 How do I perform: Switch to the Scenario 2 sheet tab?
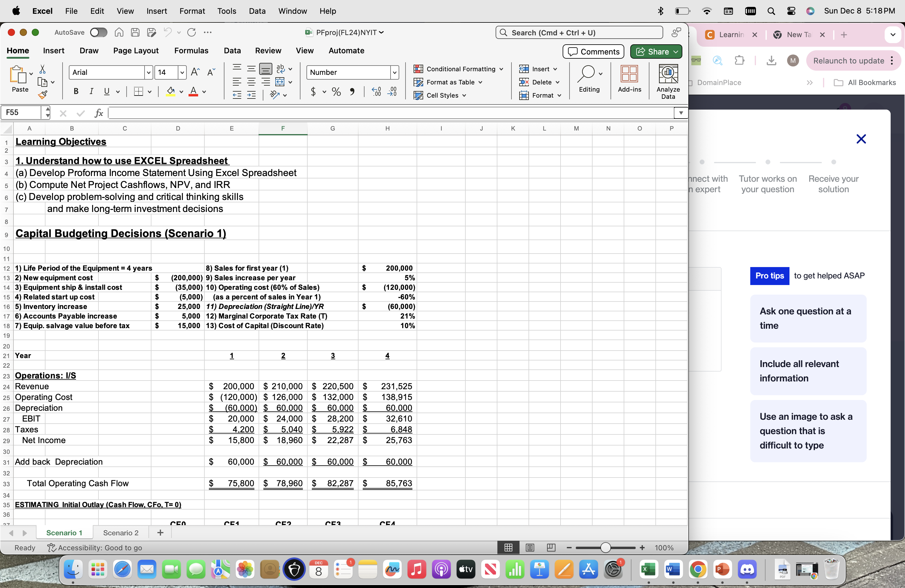coord(120,533)
